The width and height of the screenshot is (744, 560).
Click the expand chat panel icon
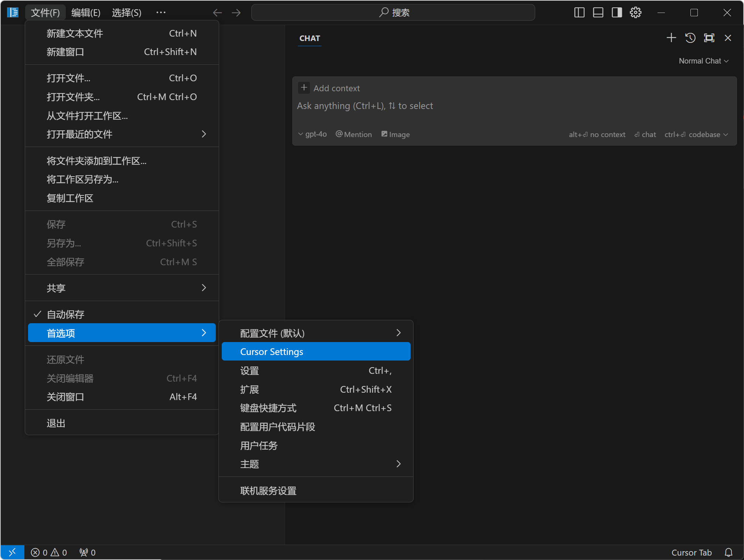coord(709,38)
